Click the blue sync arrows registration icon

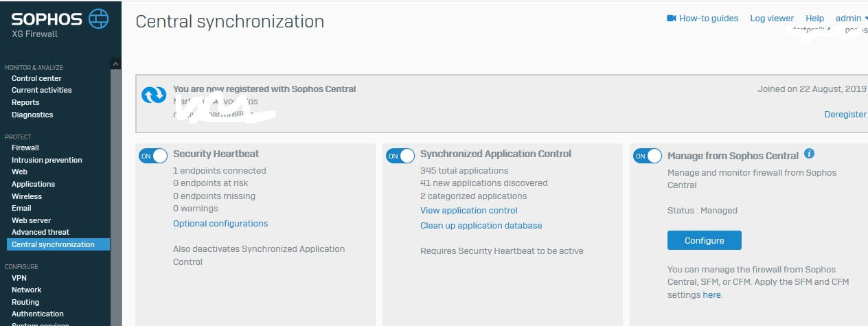pyautogui.click(x=154, y=95)
